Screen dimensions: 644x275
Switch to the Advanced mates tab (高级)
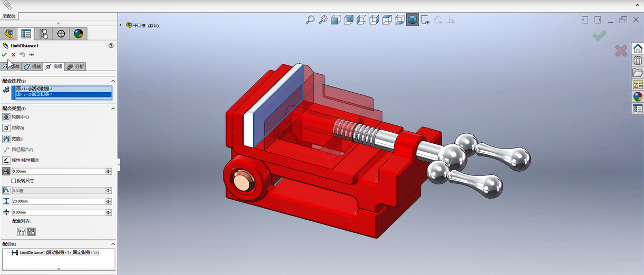point(54,66)
